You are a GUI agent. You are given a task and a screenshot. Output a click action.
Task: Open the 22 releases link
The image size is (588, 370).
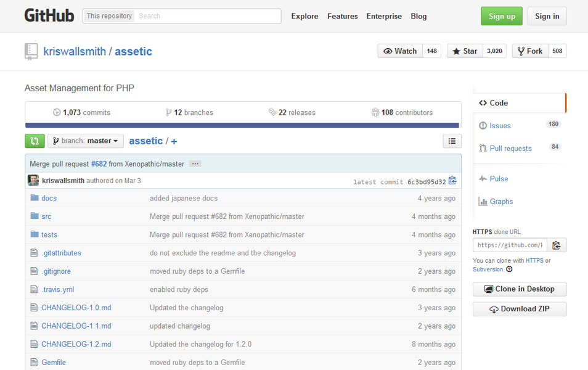tap(292, 113)
